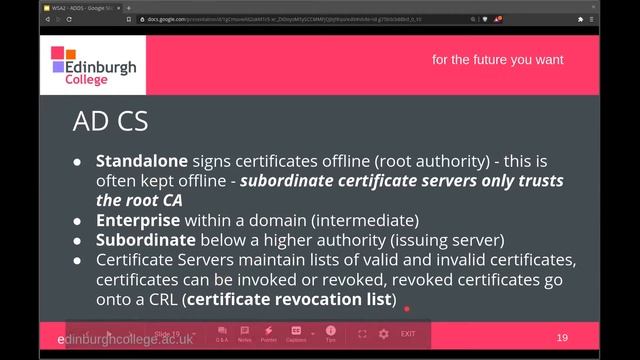Screen dimensions: 640x360
Task: Reload the page in browser
Action: click(x=69, y=19)
